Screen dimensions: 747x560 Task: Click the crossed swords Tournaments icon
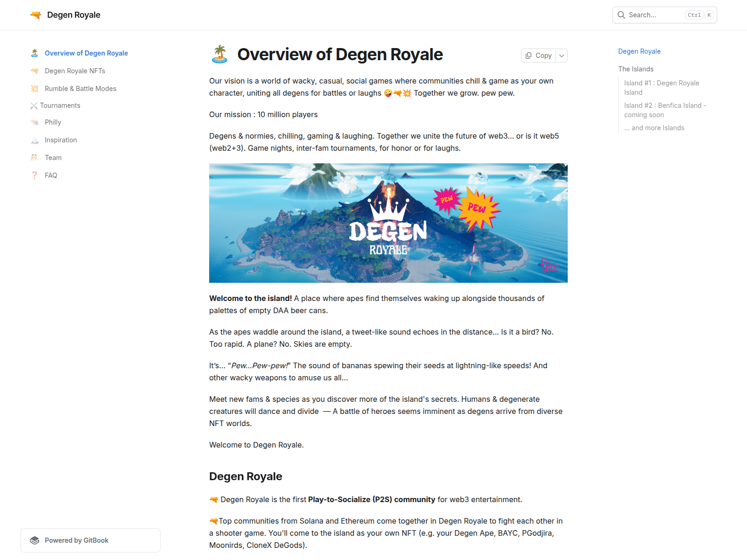[x=34, y=105]
